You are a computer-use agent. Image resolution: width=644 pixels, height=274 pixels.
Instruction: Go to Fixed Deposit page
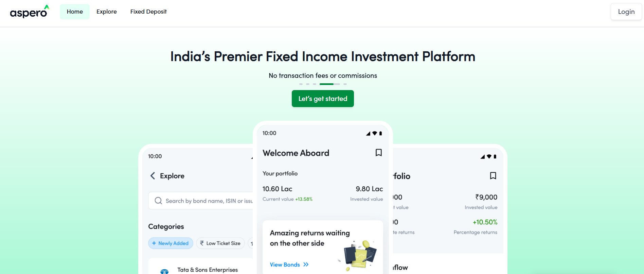[x=148, y=12]
